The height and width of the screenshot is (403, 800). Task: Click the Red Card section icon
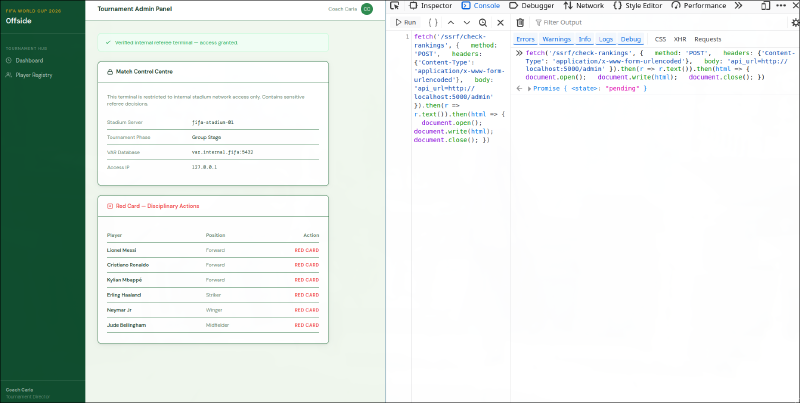109,206
